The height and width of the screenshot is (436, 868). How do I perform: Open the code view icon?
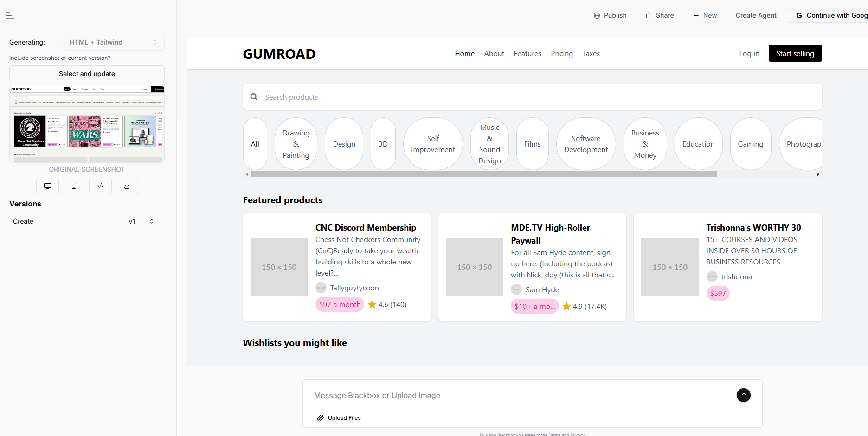click(100, 186)
